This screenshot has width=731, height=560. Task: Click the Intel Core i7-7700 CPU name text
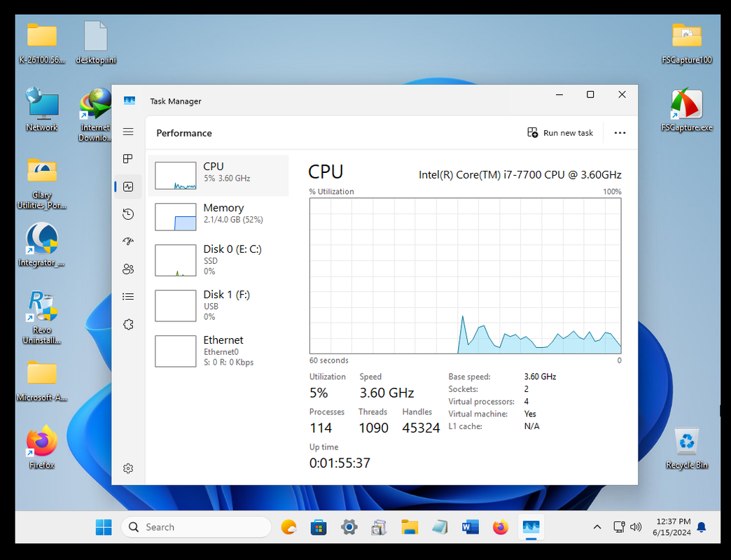click(520, 175)
